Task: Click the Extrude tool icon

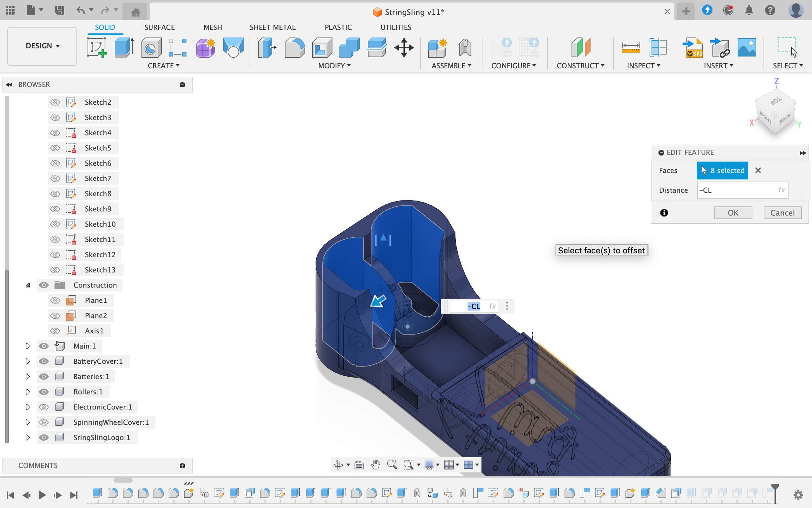Action: click(124, 47)
